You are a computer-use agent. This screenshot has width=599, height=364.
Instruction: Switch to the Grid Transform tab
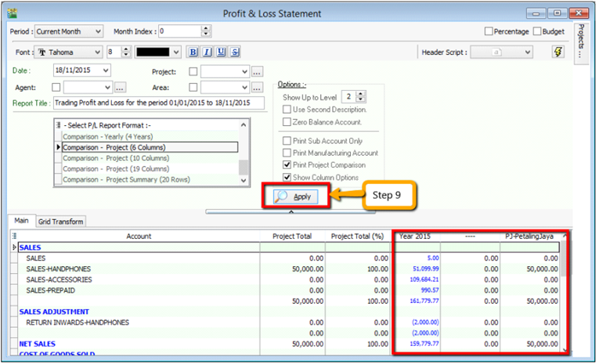[61, 222]
